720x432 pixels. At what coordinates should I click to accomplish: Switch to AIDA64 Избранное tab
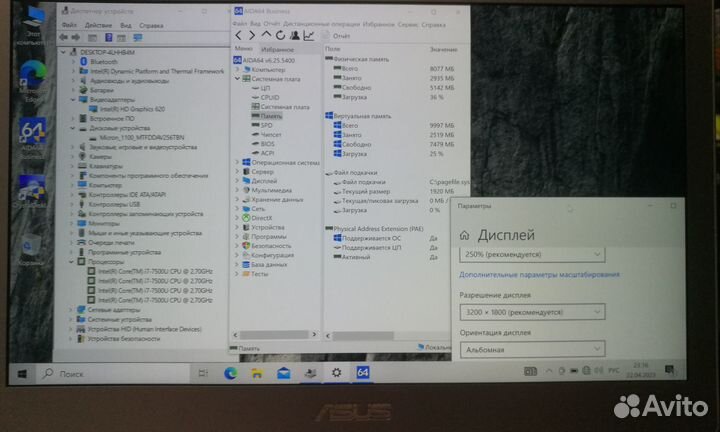pos(277,50)
